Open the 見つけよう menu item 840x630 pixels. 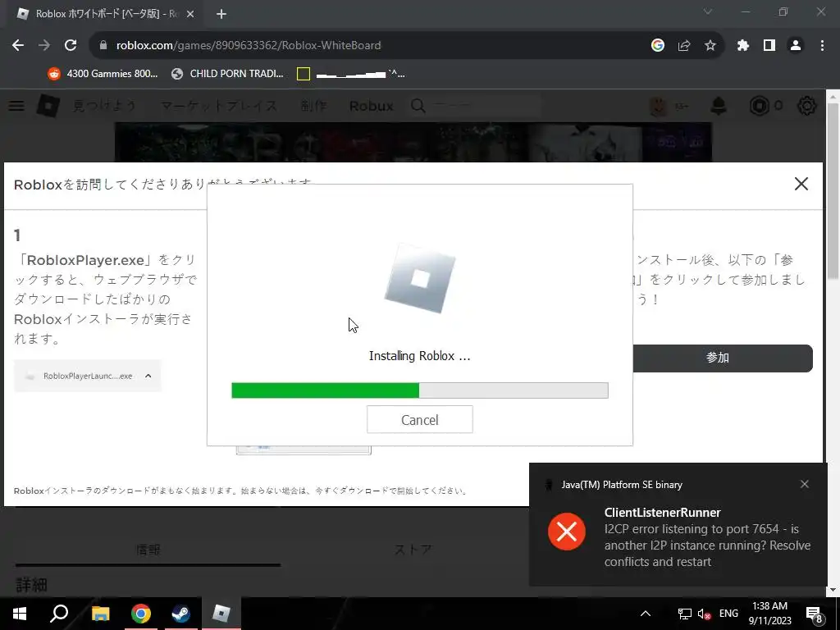pos(104,106)
